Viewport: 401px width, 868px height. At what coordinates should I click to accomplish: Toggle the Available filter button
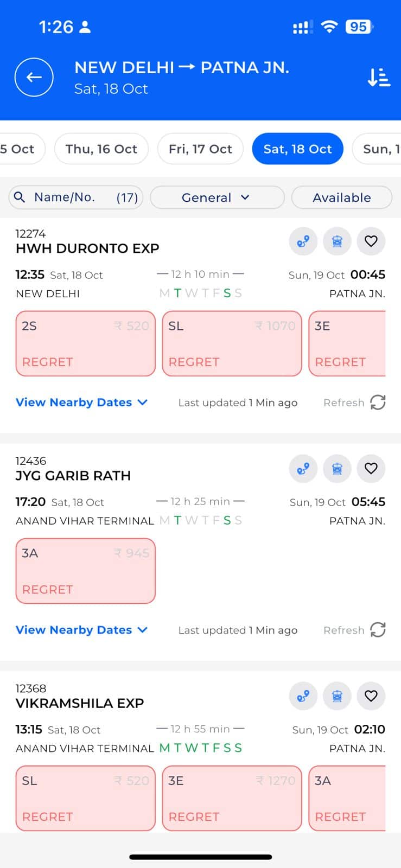341,197
